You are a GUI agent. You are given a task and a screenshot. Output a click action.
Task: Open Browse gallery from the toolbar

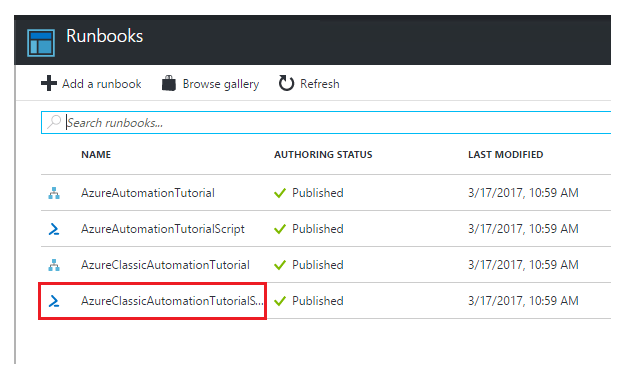[x=210, y=83]
